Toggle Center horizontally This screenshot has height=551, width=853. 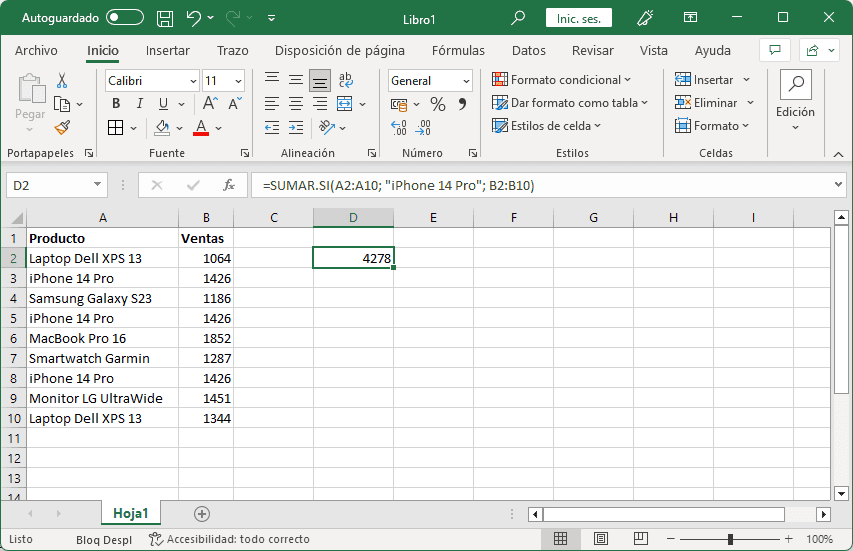pos(296,103)
